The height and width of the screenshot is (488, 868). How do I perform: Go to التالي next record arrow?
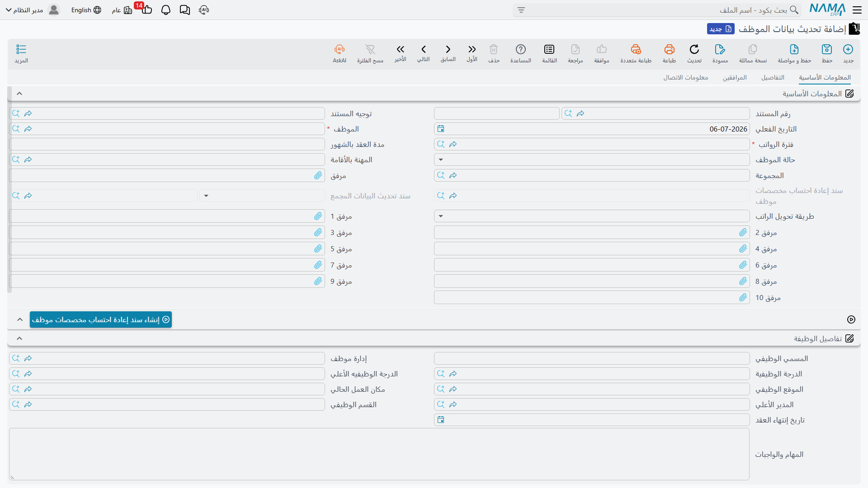424,49
